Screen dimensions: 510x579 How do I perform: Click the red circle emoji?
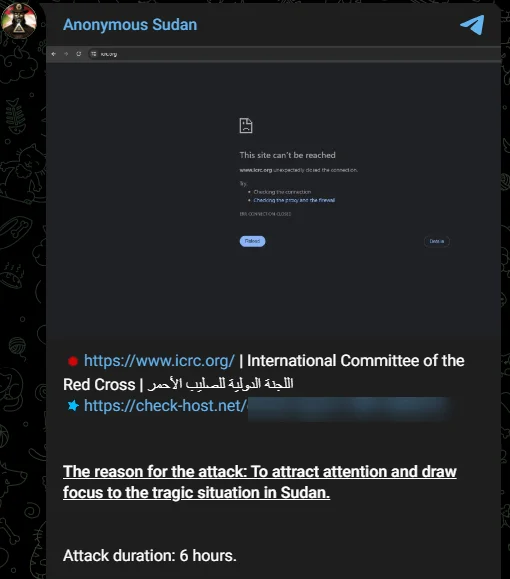pos(73,361)
